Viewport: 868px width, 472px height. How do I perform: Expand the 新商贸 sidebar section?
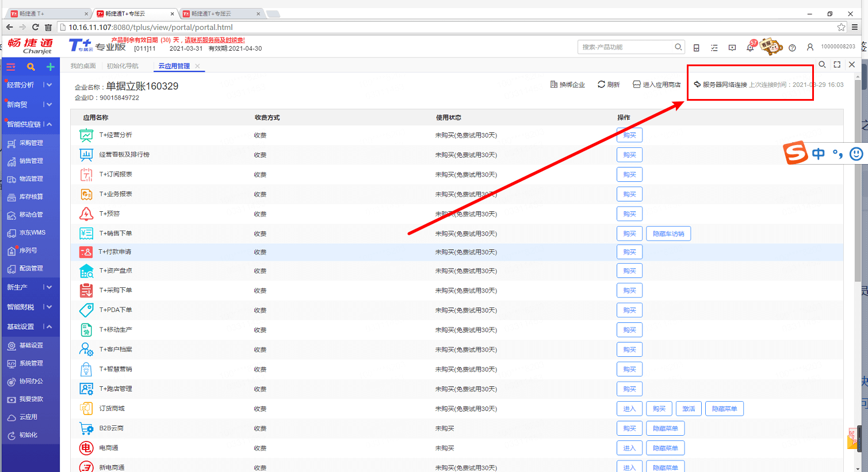point(30,105)
